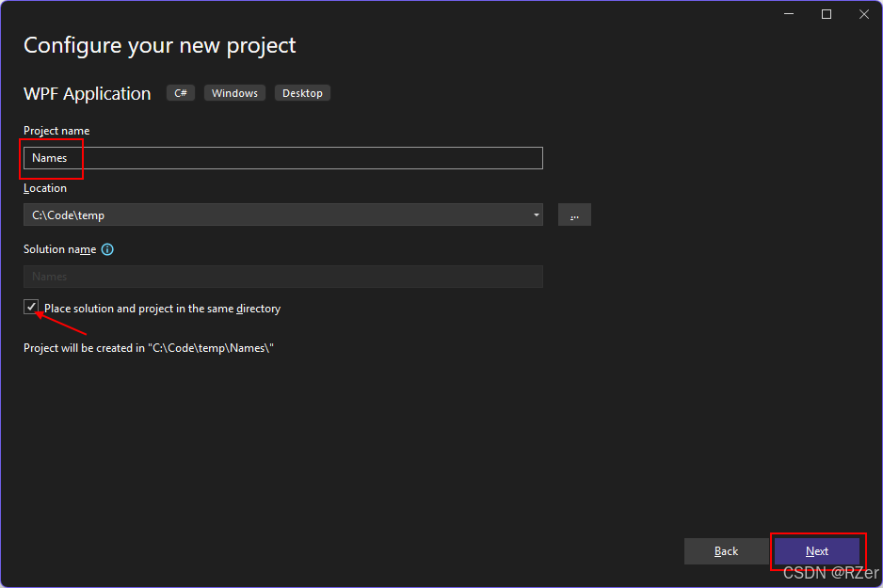
Task: Expand the Location dropdown arrow
Action: click(537, 215)
